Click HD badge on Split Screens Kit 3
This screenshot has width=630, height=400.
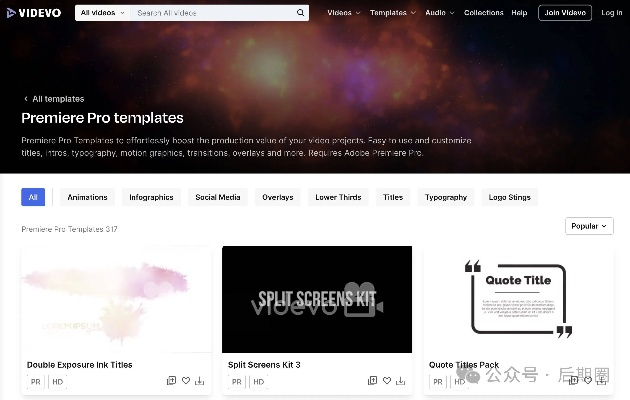(258, 382)
